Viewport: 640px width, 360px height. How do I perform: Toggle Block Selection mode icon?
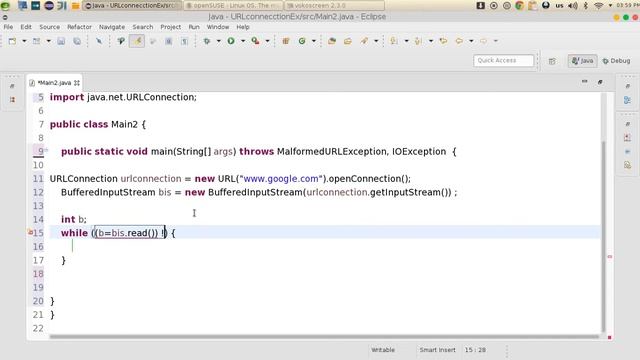[169, 41]
